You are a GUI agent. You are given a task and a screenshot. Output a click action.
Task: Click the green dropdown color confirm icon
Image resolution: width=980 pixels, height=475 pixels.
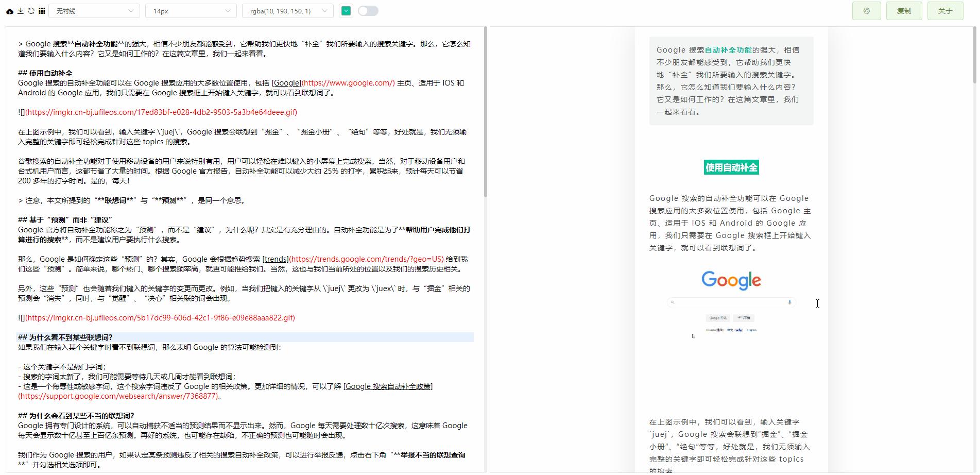(346, 10)
